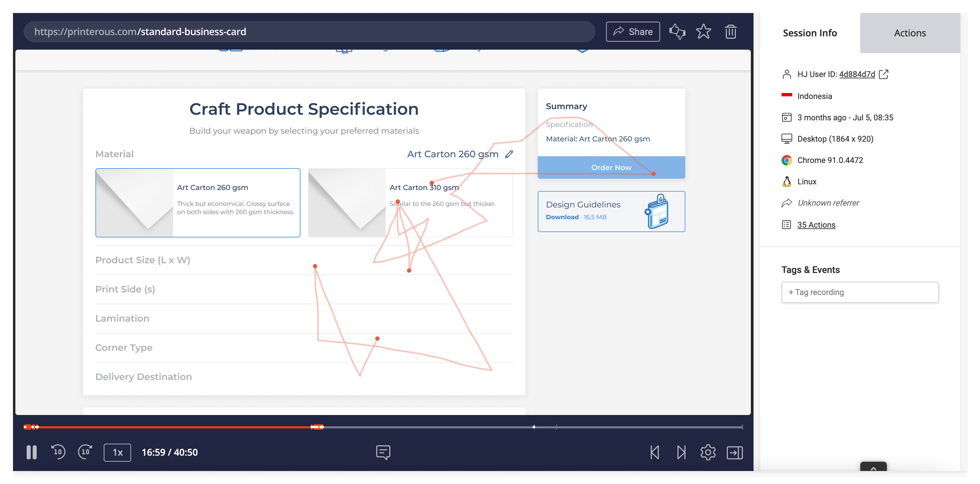The width and height of the screenshot is (980, 484).
Task: Expand the Corner Type section
Action: [304, 348]
